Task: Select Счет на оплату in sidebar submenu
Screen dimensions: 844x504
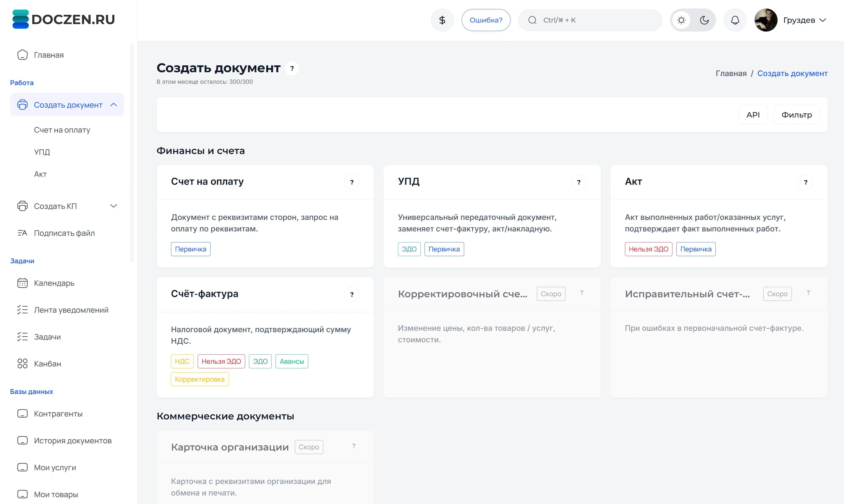Action: [x=62, y=130]
